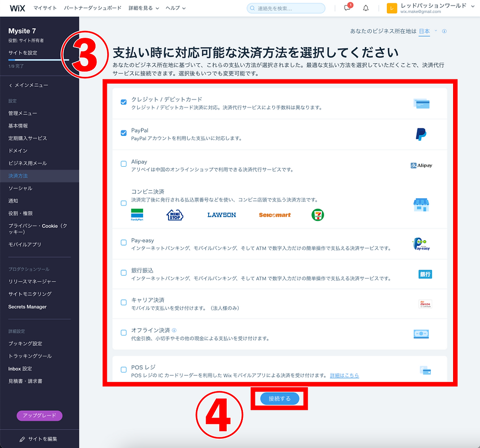The height and width of the screenshot is (448, 480).
Task: Click the Mini Stop logo
Action: 174,215
